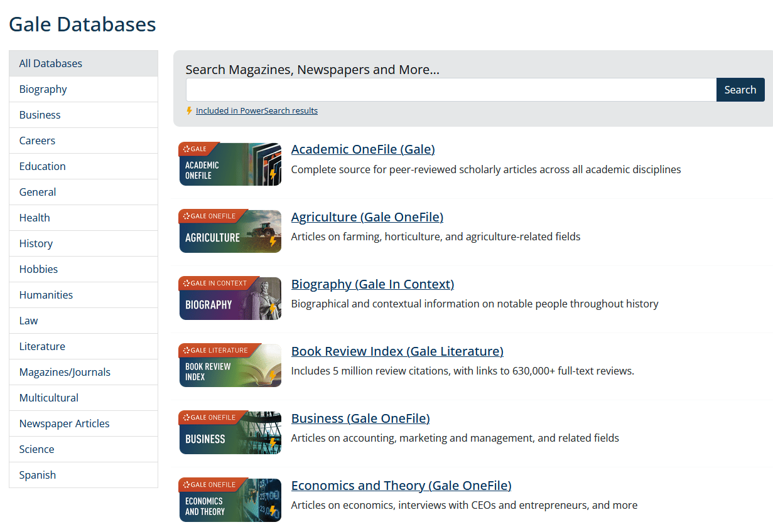Go to the Literature category

click(84, 346)
